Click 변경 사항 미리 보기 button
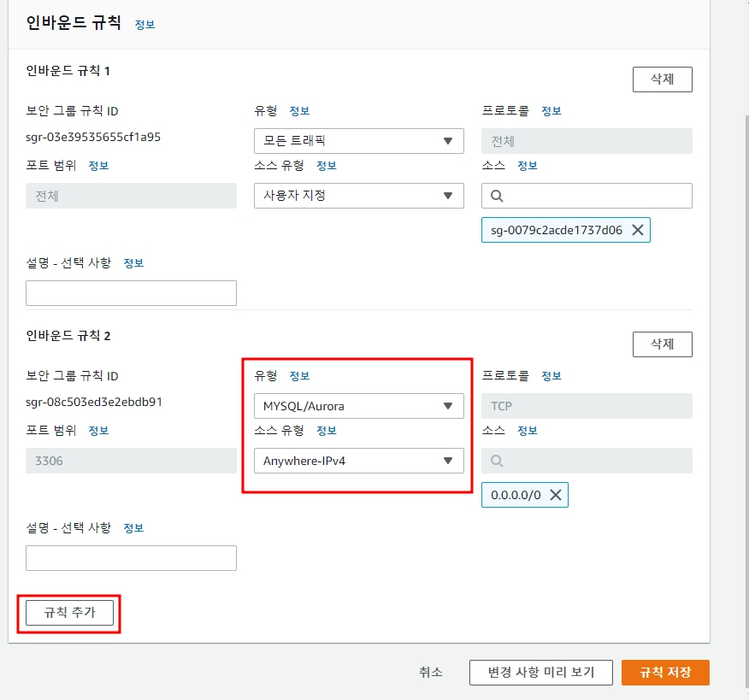 coord(540,673)
